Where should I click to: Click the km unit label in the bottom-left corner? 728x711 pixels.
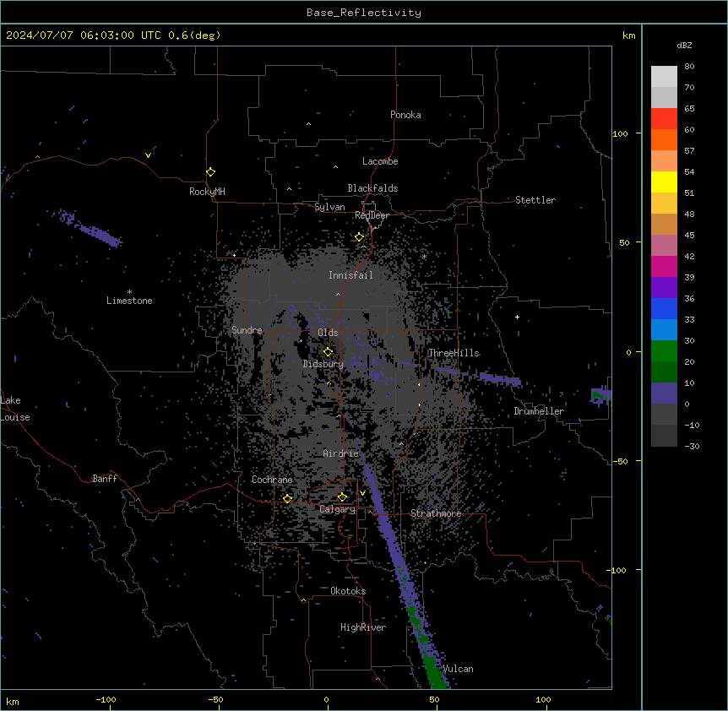click(x=13, y=702)
